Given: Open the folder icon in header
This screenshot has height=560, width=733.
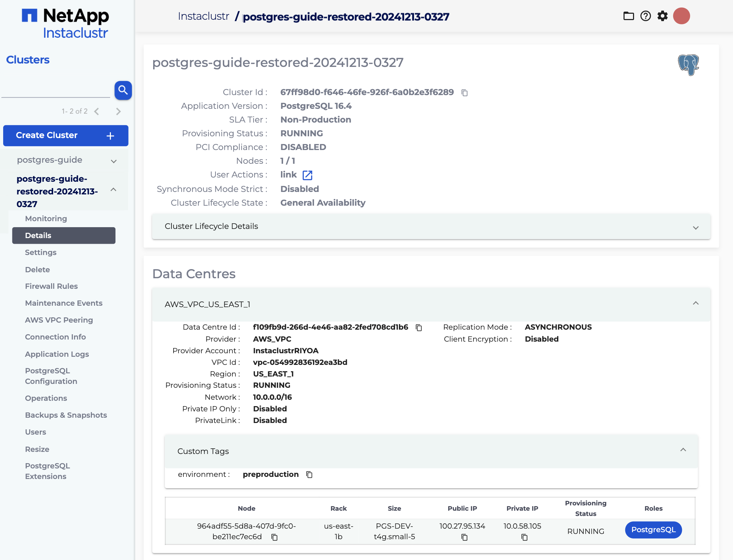Looking at the screenshot, I should tap(628, 16).
